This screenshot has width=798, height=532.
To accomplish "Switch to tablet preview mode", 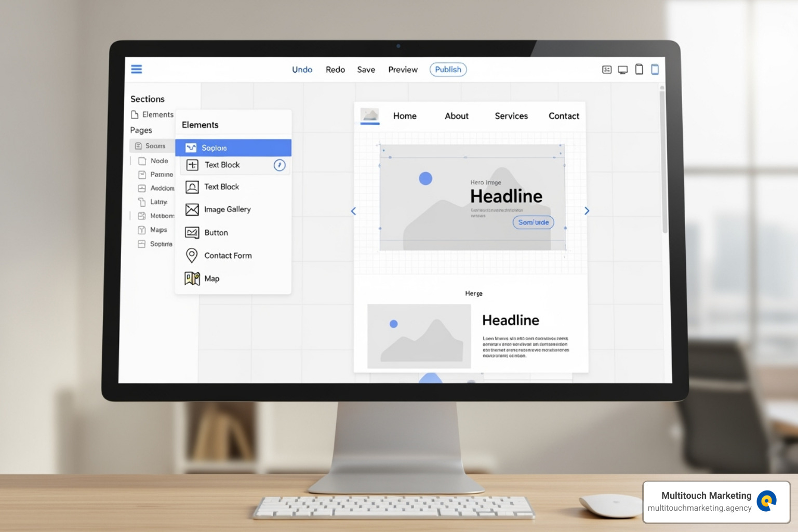I will click(x=639, y=69).
